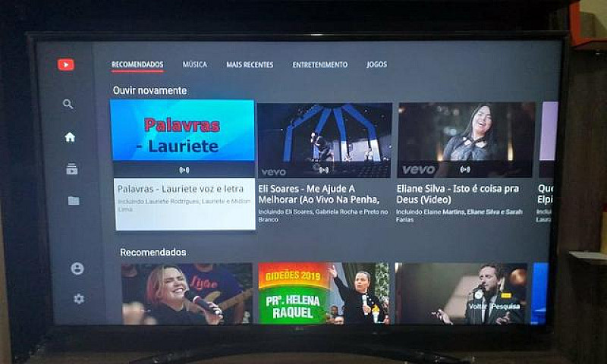Click the 'Recomendados' section heading above thumbnails
Viewport: 607px width, 364px height.
[153, 253]
